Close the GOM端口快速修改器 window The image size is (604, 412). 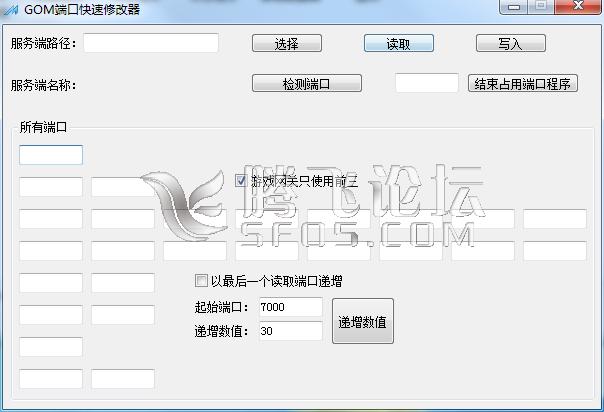pyautogui.click(x=577, y=7)
